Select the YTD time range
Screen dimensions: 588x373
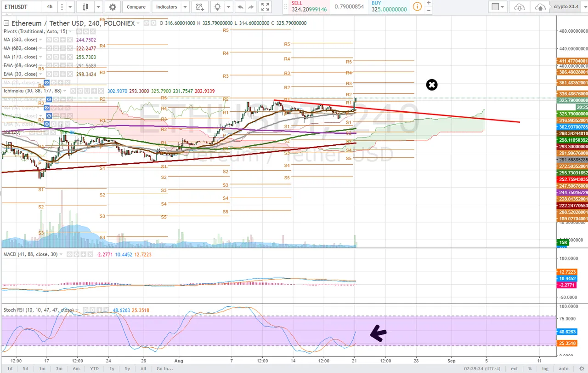click(95, 368)
